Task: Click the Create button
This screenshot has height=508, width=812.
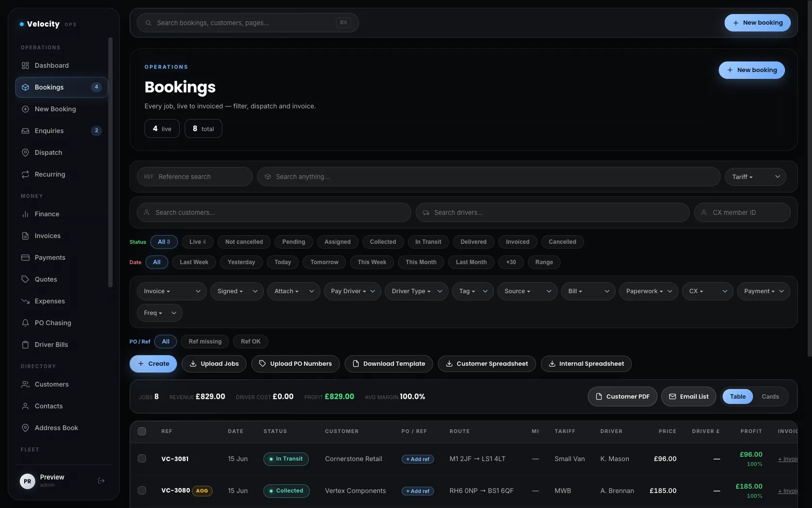Action: [x=153, y=363]
